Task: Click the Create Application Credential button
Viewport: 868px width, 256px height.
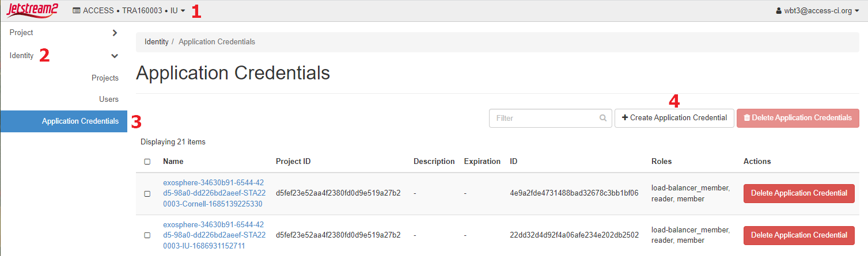Action: point(674,118)
